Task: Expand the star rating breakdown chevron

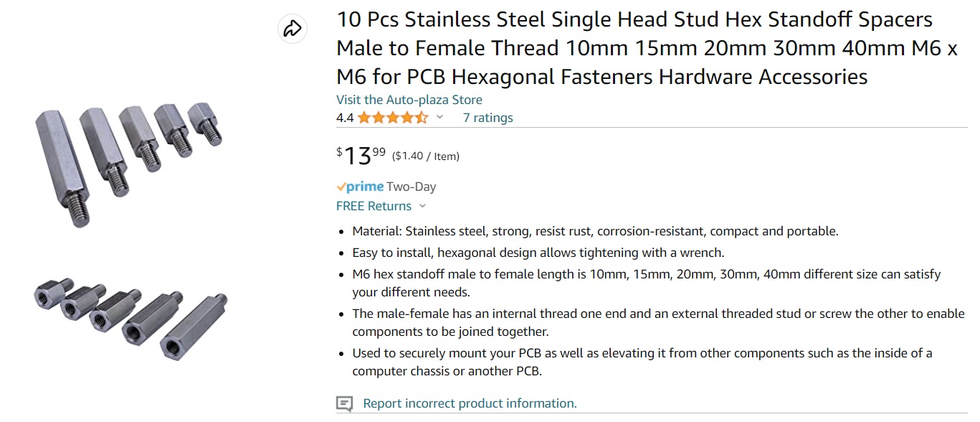Action: tap(440, 118)
